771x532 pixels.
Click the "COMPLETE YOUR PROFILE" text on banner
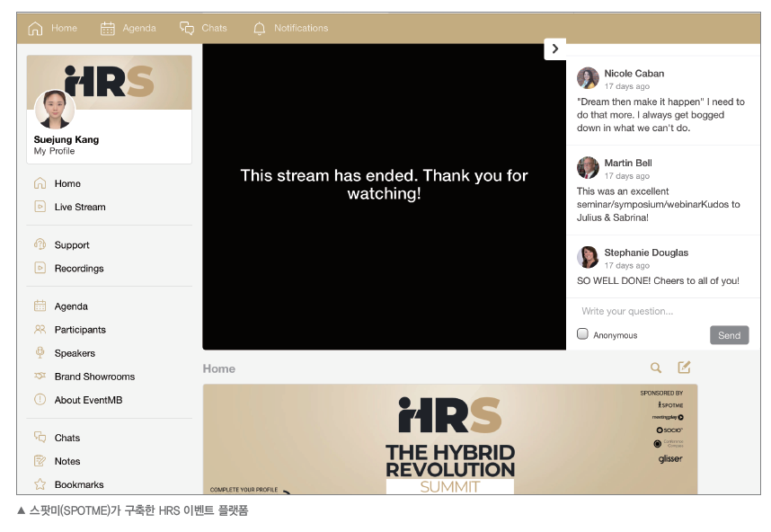(x=244, y=490)
